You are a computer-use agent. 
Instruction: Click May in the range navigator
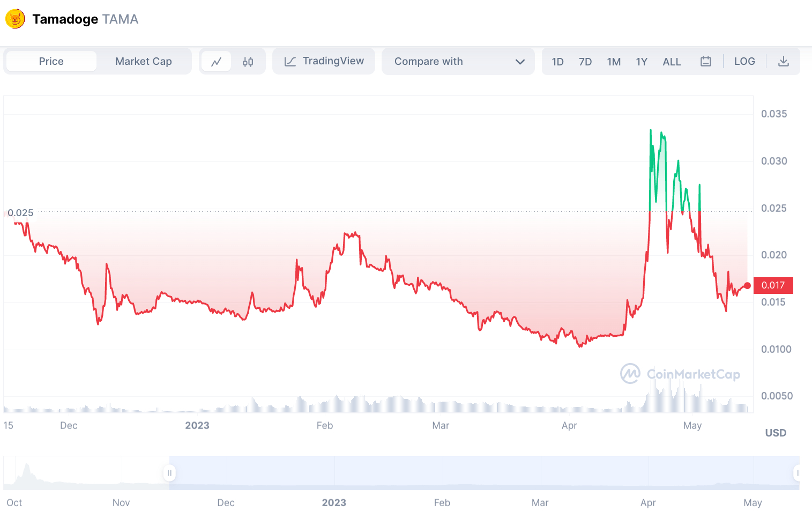tap(753, 502)
